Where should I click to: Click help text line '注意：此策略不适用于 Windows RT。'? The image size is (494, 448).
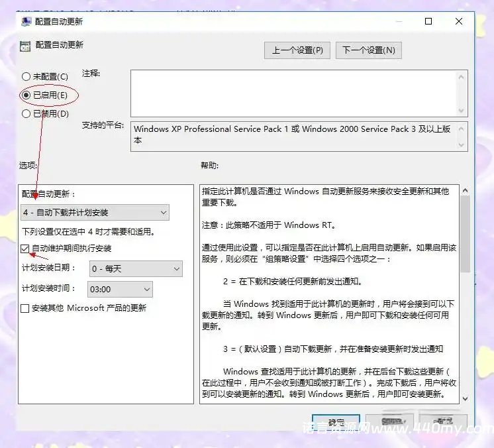tap(269, 225)
